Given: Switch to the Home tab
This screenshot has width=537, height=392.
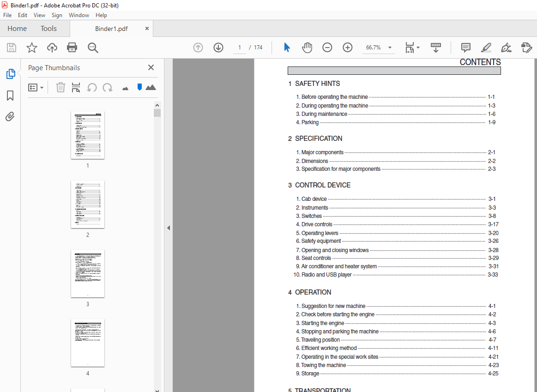Looking at the screenshot, I should click(17, 29).
